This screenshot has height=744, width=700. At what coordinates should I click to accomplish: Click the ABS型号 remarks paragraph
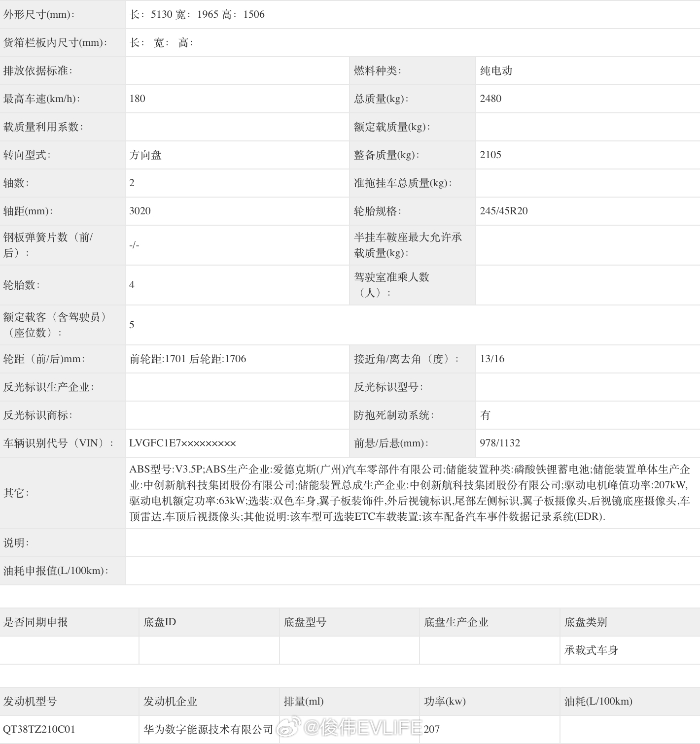pos(410,493)
